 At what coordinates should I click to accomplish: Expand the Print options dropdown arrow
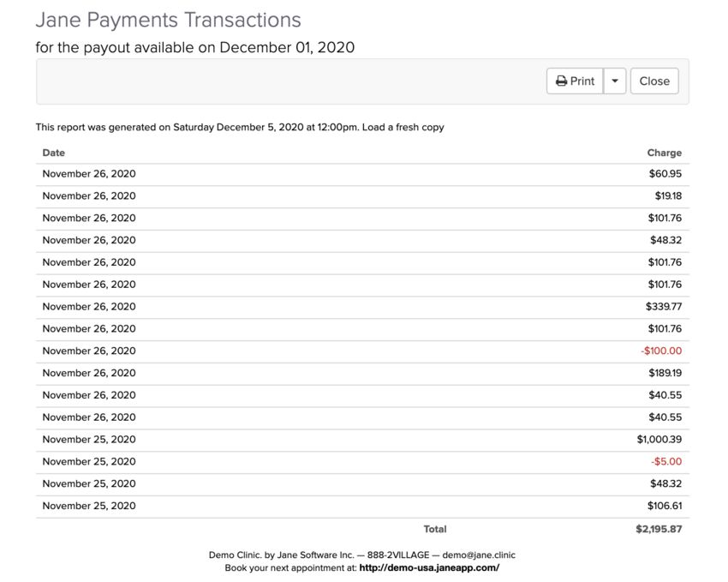point(615,81)
